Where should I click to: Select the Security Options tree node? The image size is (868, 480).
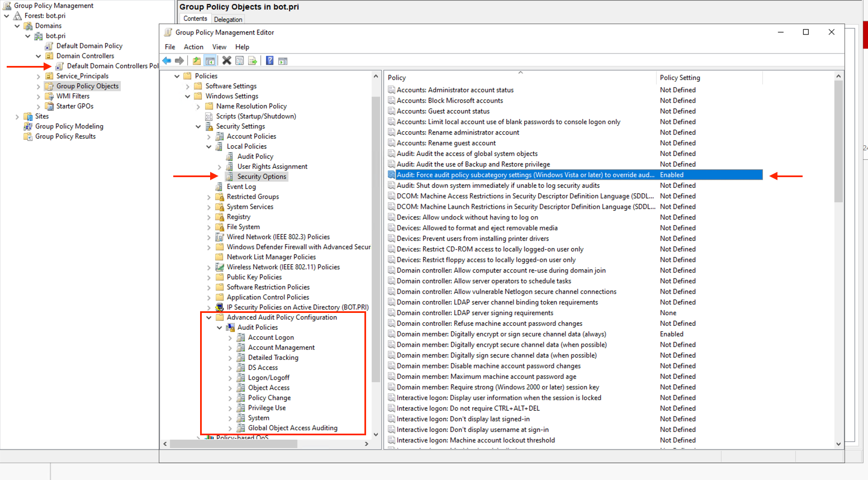click(262, 176)
